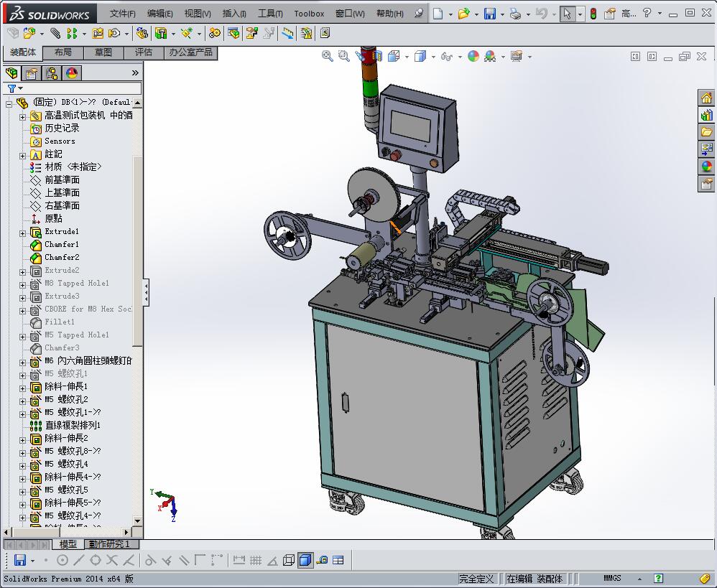Open the feature tree filter dropdown
This screenshot has height=588, width=717.
15,88
